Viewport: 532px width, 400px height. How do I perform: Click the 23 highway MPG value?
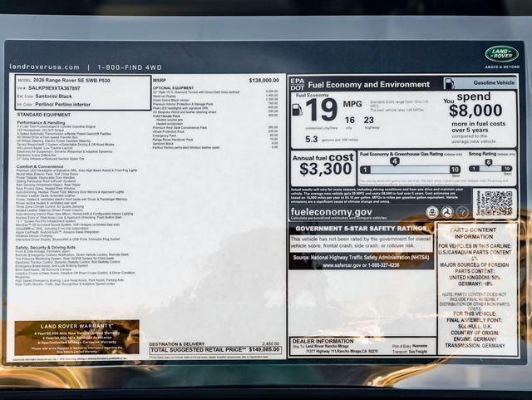click(x=368, y=121)
